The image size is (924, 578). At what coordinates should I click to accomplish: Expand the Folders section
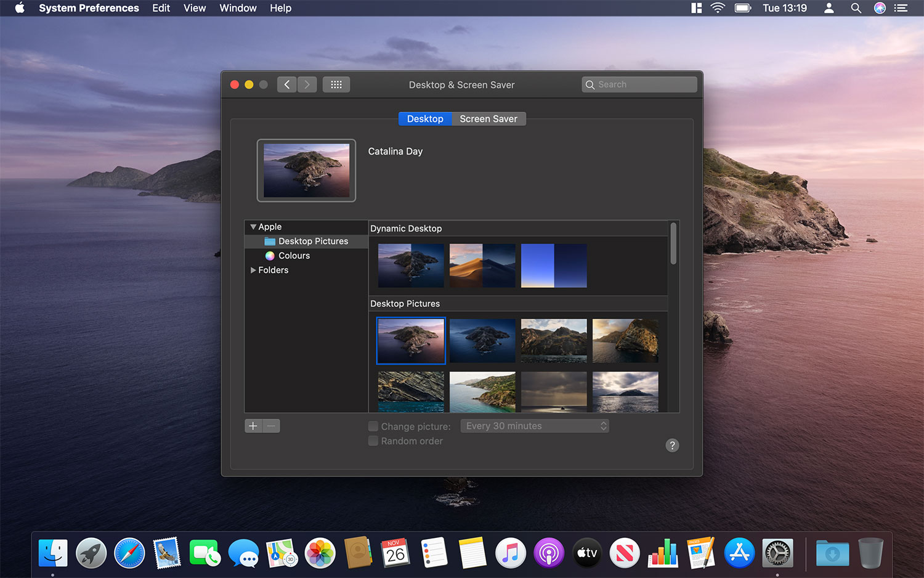coord(253,270)
